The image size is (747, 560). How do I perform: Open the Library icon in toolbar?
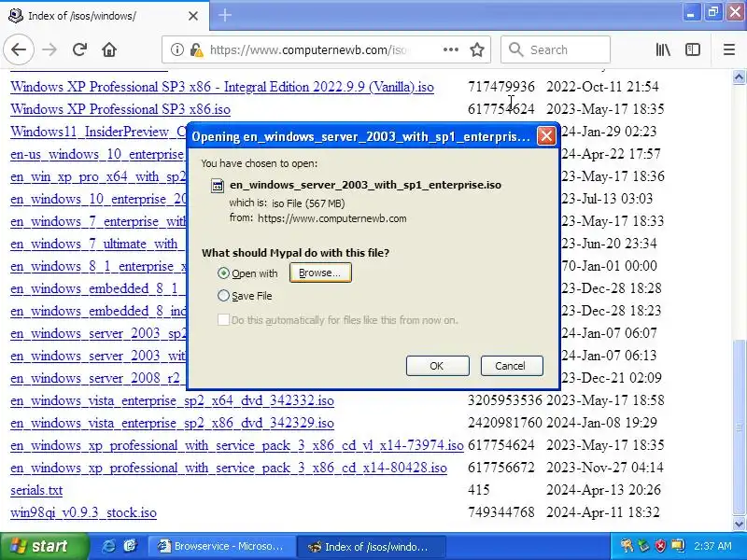663,49
